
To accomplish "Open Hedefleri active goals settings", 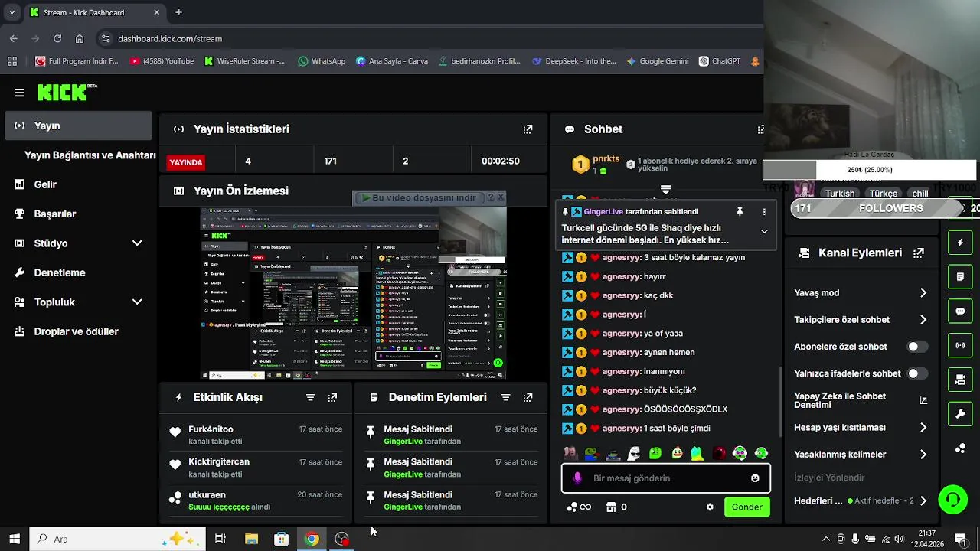I will (x=861, y=501).
